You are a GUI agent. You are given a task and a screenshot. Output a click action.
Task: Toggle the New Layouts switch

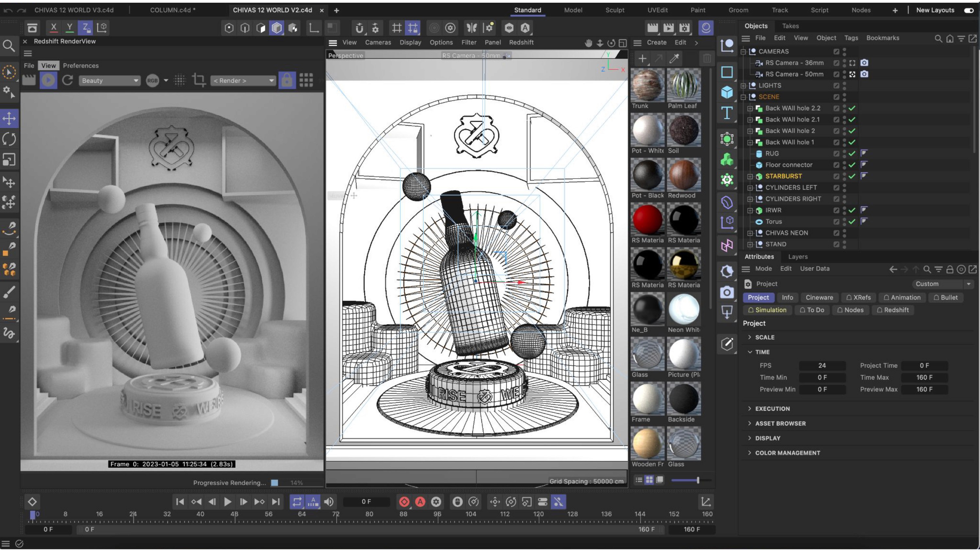tap(969, 10)
